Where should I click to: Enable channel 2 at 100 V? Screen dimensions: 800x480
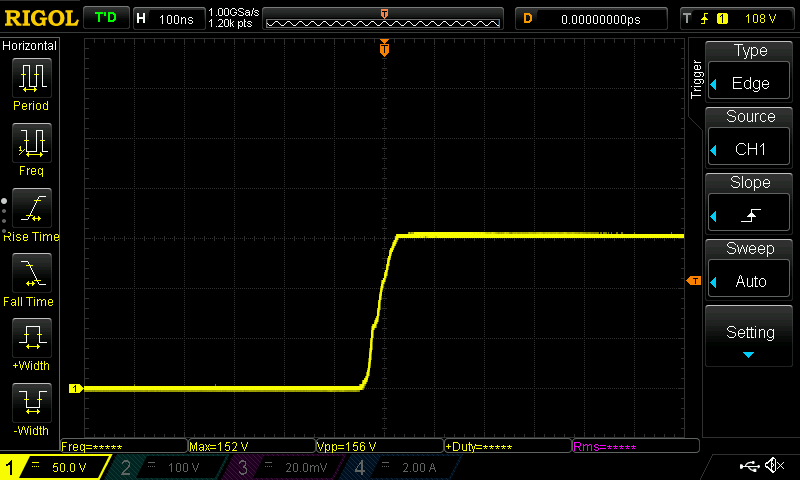[167, 467]
